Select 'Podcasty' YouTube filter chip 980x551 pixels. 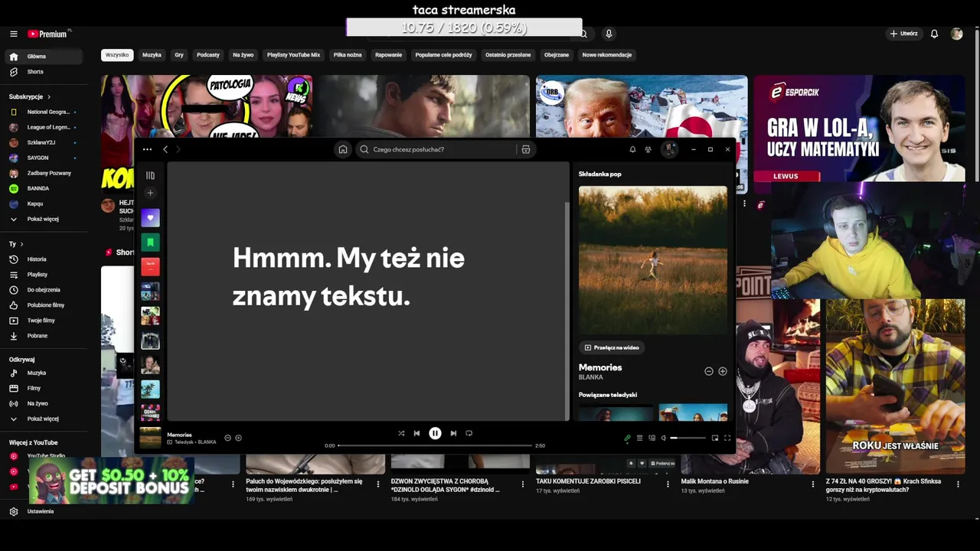pyautogui.click(x=207, y=55)
